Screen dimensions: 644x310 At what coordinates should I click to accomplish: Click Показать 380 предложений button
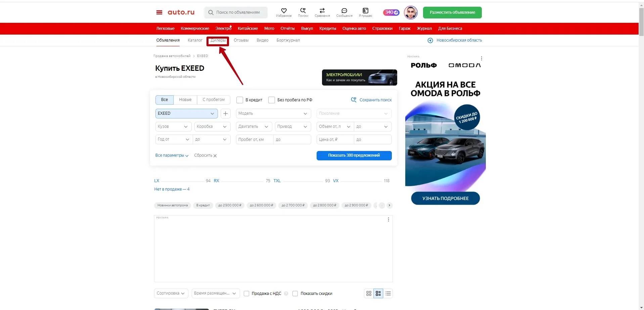click(354, 156)
